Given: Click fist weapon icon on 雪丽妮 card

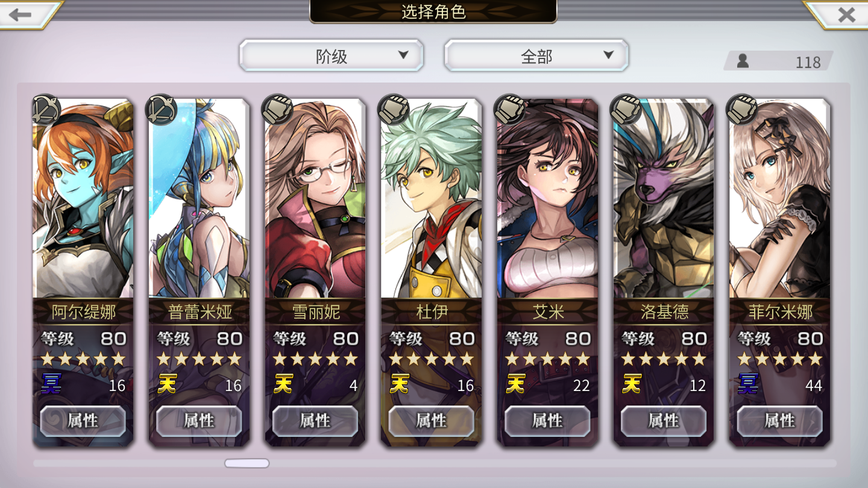Looking at the screenshot, I should (x=277, y=110).
